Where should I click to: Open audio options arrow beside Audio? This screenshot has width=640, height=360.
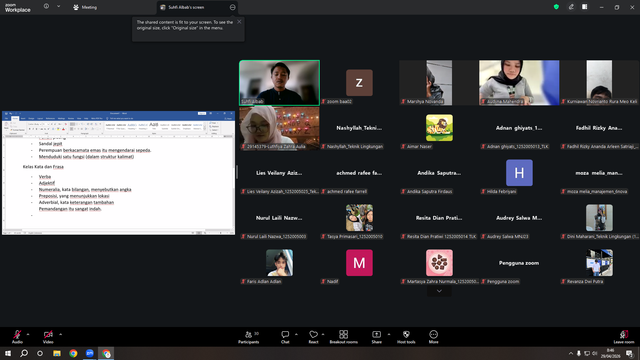28,335
